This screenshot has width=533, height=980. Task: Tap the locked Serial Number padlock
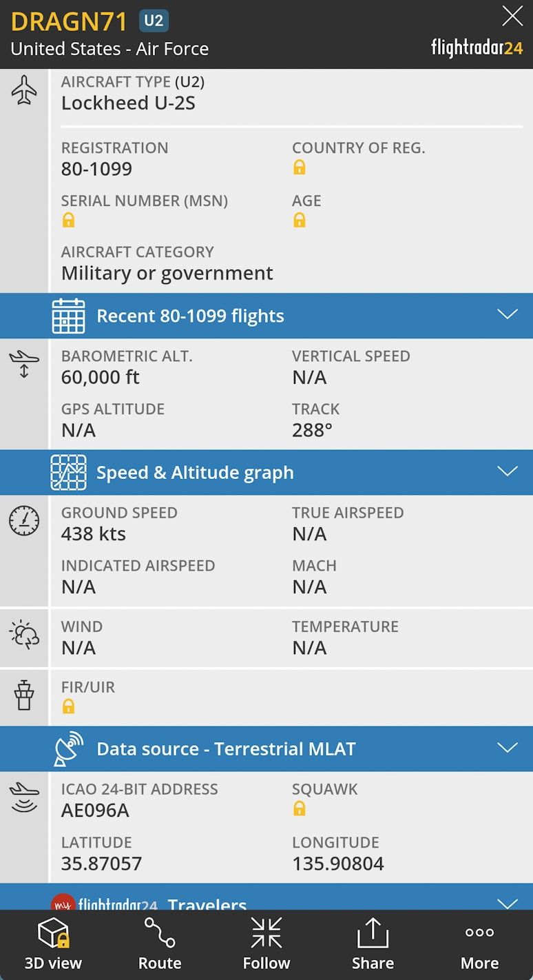[68, 221]
